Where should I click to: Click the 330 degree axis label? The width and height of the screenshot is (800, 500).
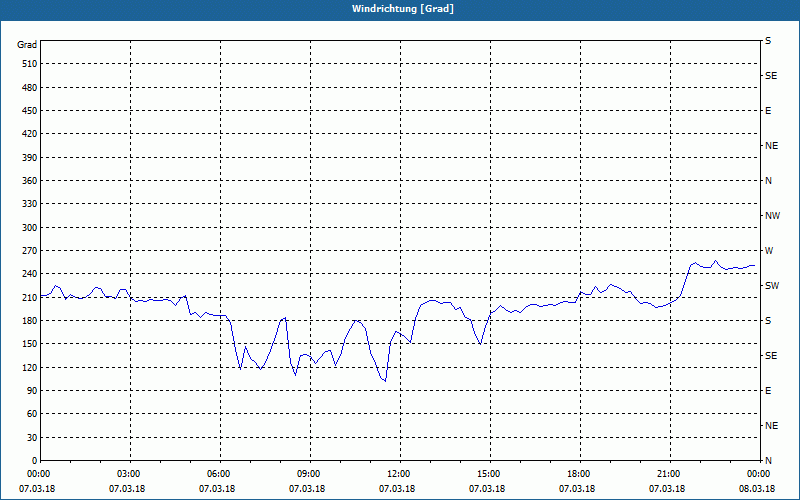pos(29,204)
